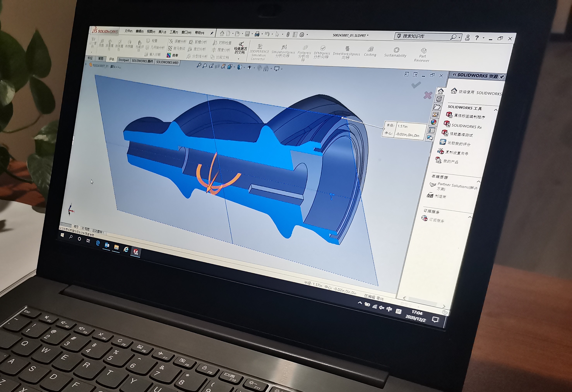
Task: Pin the SOLIDWORKS menu bar
Action: [x=212, y=33]
